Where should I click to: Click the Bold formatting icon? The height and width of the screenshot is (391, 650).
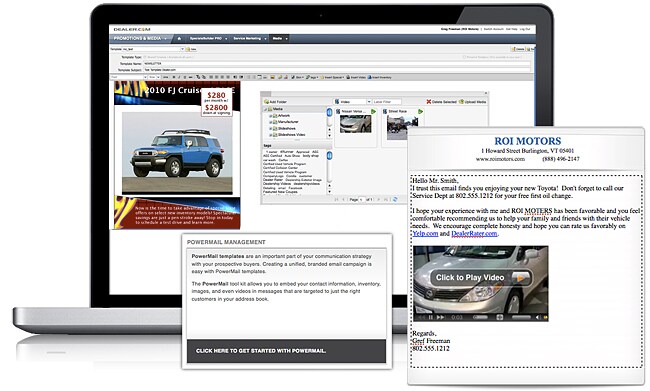coord(174,77)
